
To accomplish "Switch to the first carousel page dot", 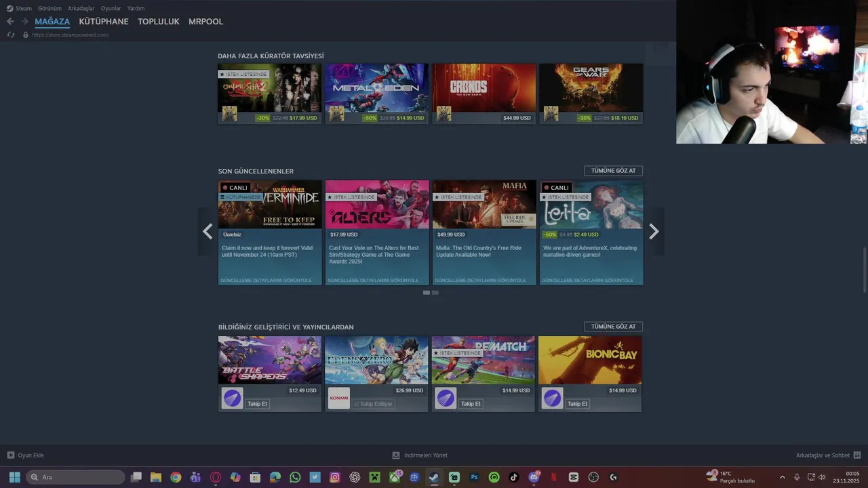I will (x=427, y=293).
